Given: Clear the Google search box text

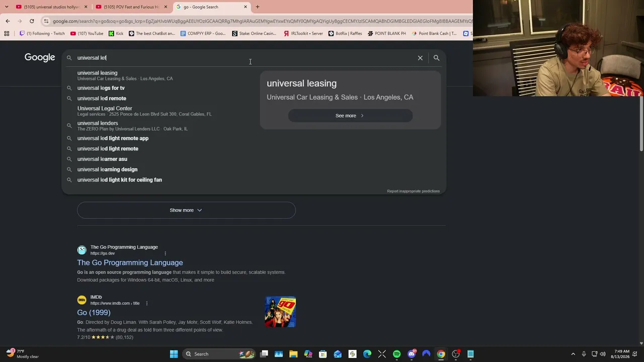Looking at the screenshot, I should click(420, 58).
